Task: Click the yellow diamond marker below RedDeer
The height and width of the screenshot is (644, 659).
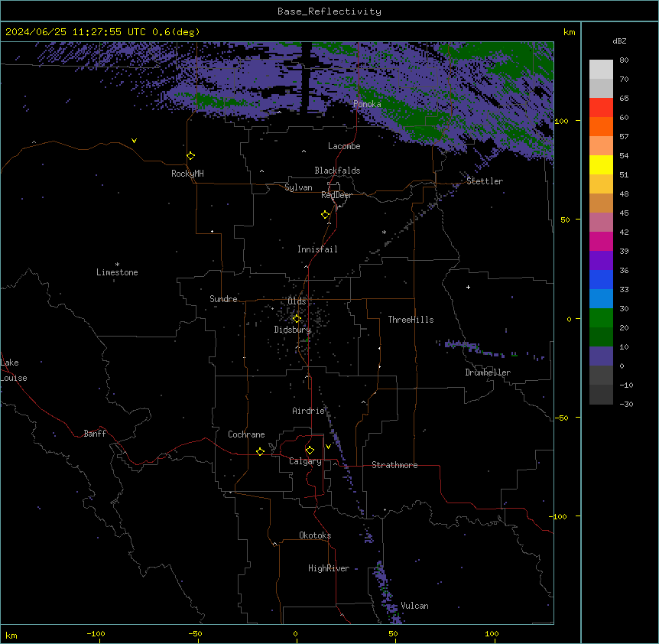Action: pyautogui.click(x=326, y=215)
